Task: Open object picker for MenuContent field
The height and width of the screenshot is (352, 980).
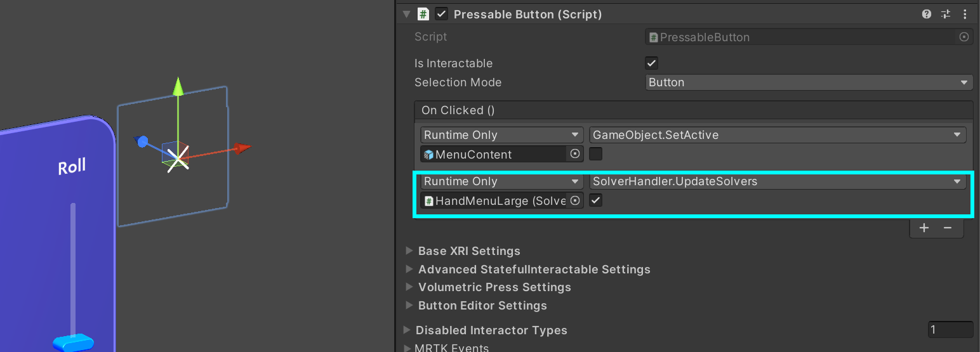Action: coord(575,153)
